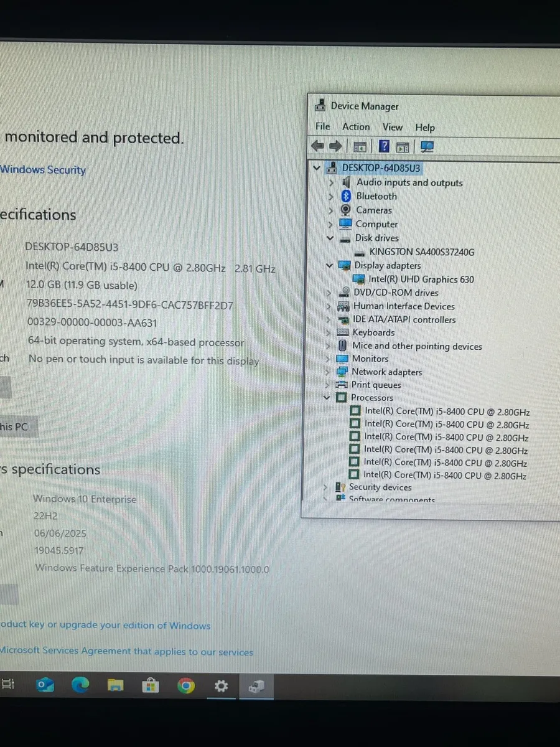Click the Disk drives category icon
This screenshot has height=747, width=560.
[345, 238]
